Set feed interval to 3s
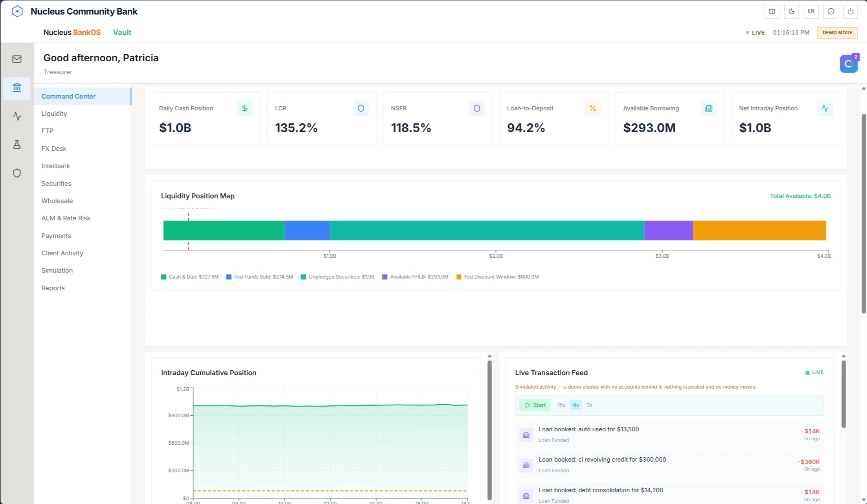867x504 pixels. (x=589, y=405)
